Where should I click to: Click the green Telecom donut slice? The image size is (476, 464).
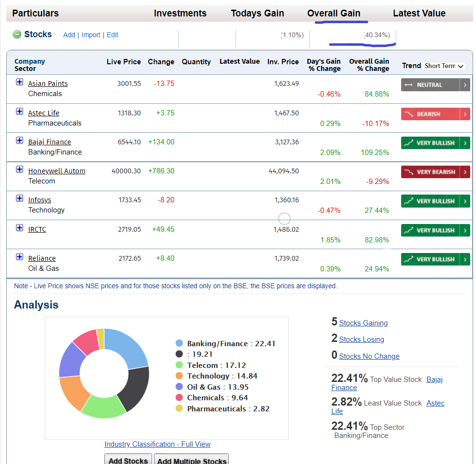104,408
